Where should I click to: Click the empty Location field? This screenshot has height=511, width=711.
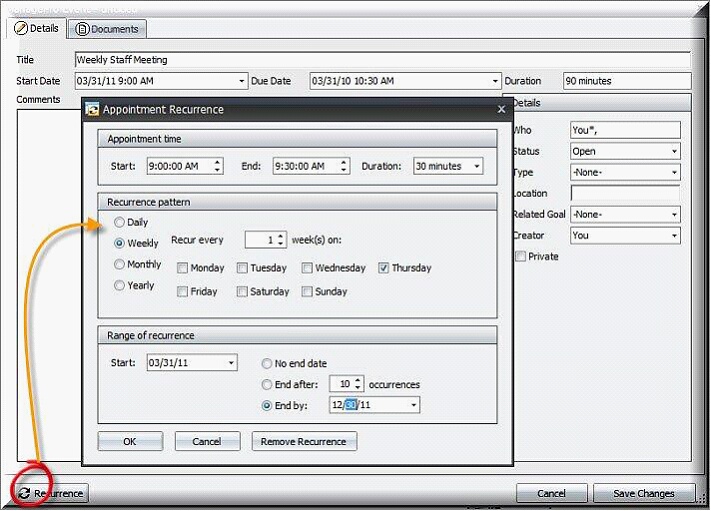pyautogui.click(x=625, y=194)
